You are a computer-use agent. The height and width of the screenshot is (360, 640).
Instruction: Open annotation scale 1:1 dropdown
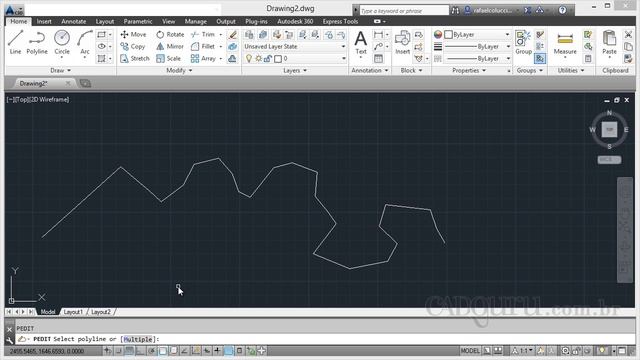(x=523, y=351)
